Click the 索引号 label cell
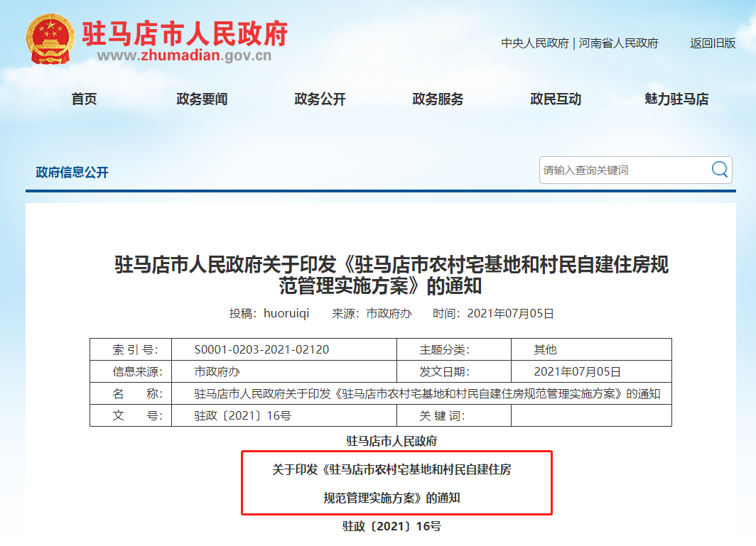 [131, 349]
